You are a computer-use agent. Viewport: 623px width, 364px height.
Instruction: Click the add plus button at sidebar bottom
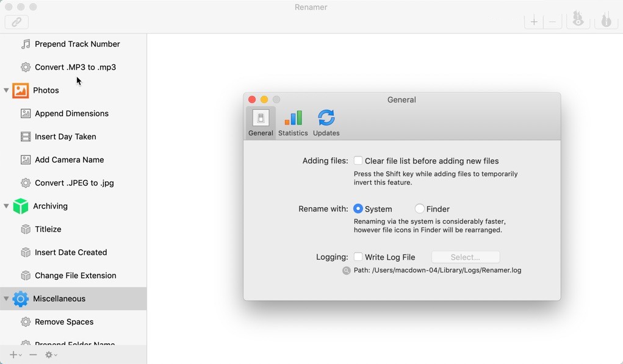(x=15, y=355)
